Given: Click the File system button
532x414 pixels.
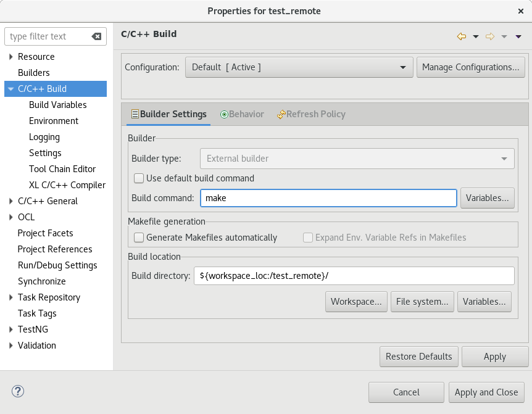Looking at the screenshot, I should point(422,302).
